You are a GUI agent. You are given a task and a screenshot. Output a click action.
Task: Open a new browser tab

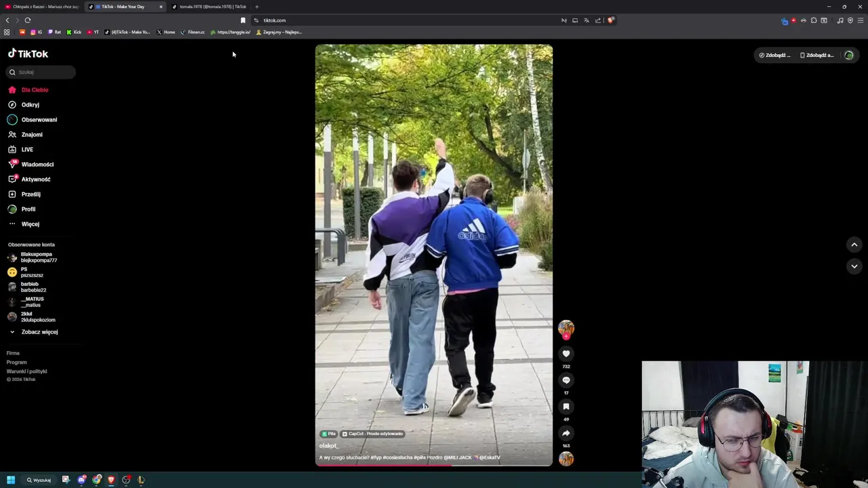(x=256, y=7)
